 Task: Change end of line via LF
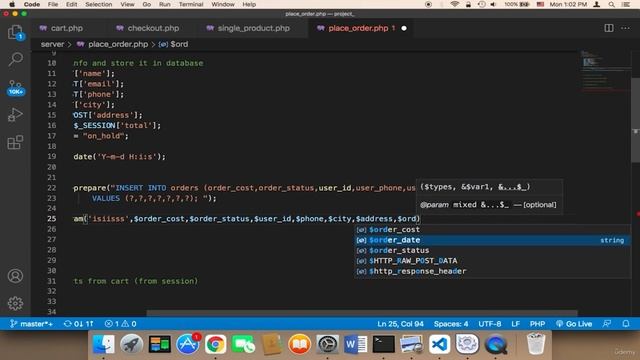tap(516, 324)
